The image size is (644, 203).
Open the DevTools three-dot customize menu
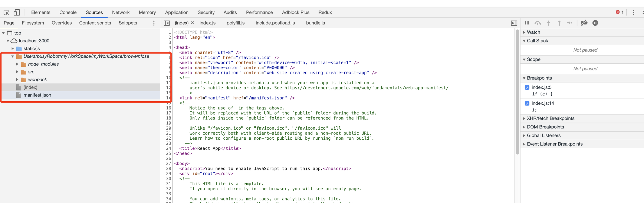click(633, 12)
